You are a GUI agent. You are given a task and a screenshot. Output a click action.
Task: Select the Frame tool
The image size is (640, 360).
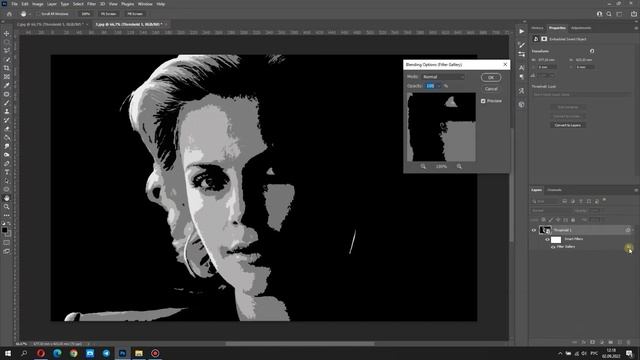click(7, 76)
